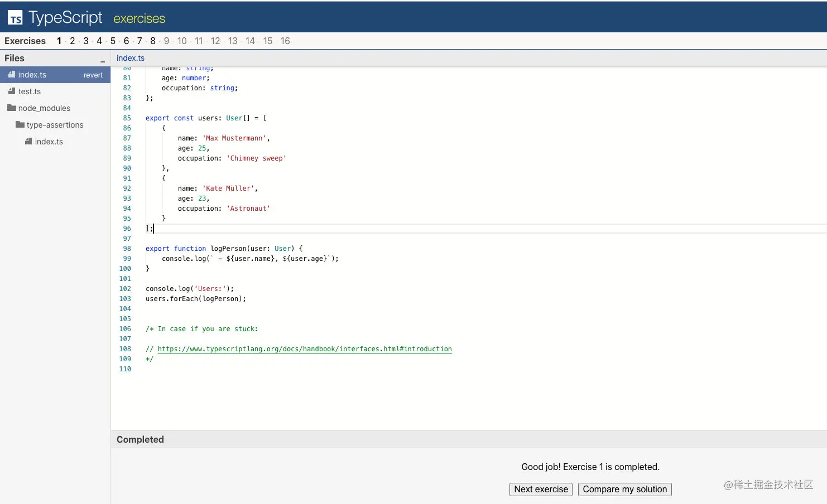Collapse the Files panel with the minus button
This screenshot has height=504, width=827.
point(103,60)
